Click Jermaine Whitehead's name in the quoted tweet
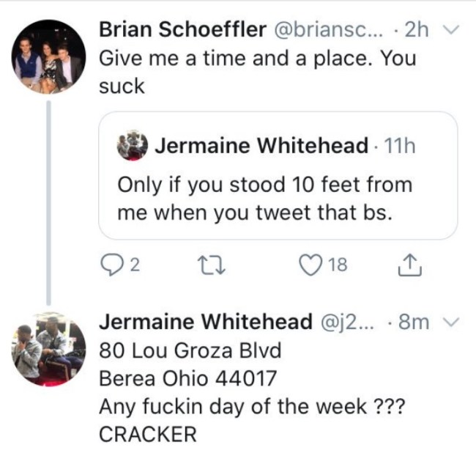 tap(261, 146)
